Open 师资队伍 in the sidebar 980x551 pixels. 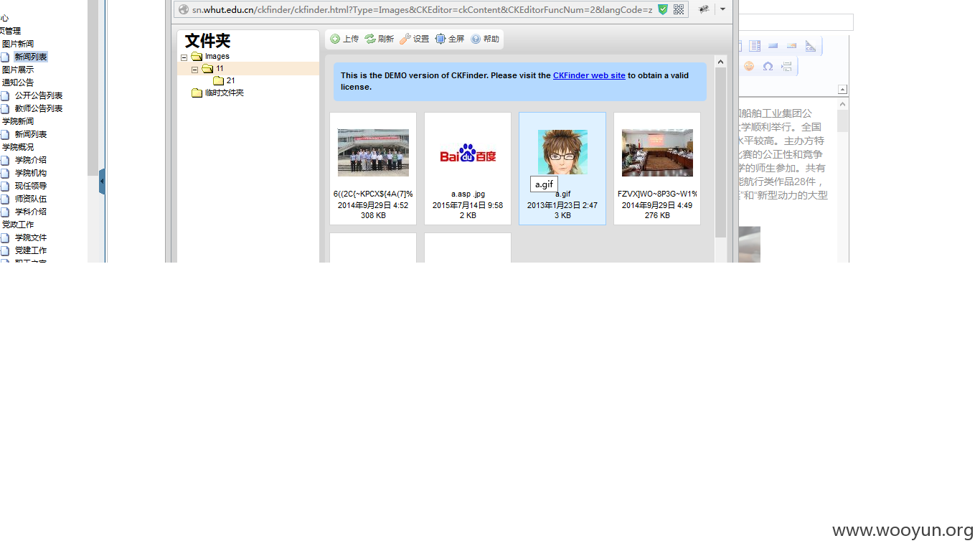click(x=31, y=199)
